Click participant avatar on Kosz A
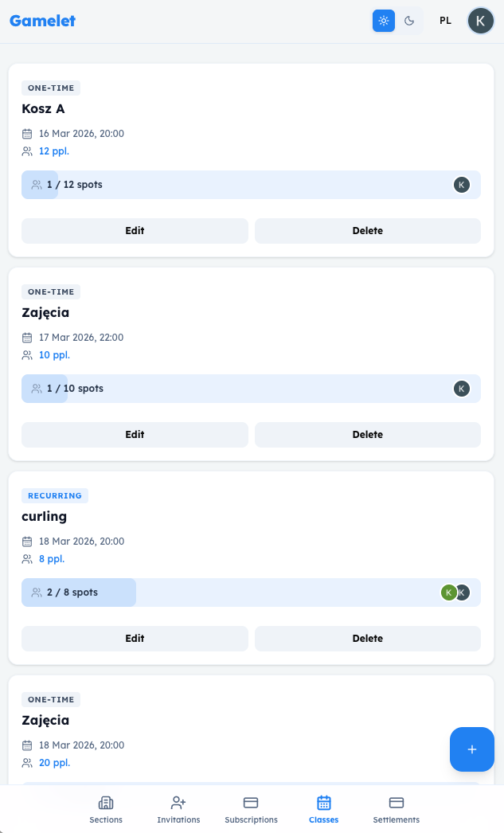This screenshot has height=833, width=504. point(462,185)
